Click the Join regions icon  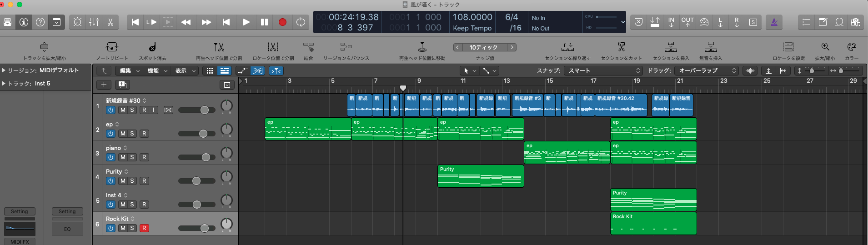[308, 47]
